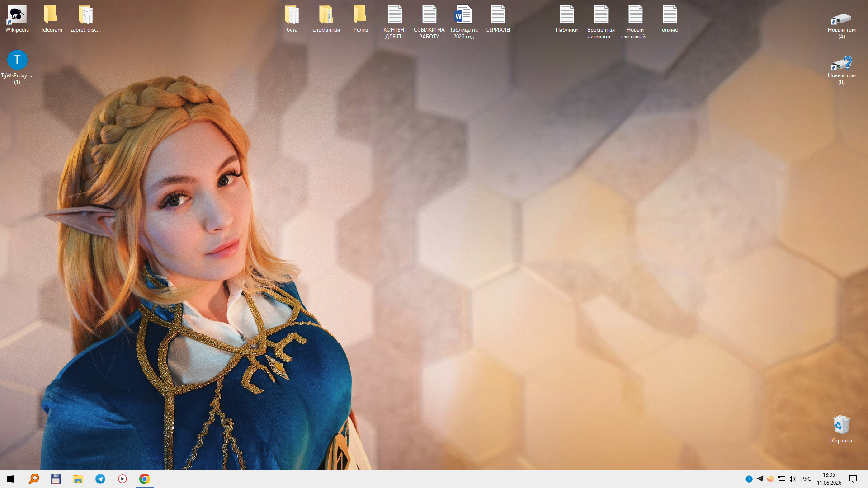This screenshot has height=488, width=868.
Task: Select the сломанная folder
Action: tap(326, 19)
